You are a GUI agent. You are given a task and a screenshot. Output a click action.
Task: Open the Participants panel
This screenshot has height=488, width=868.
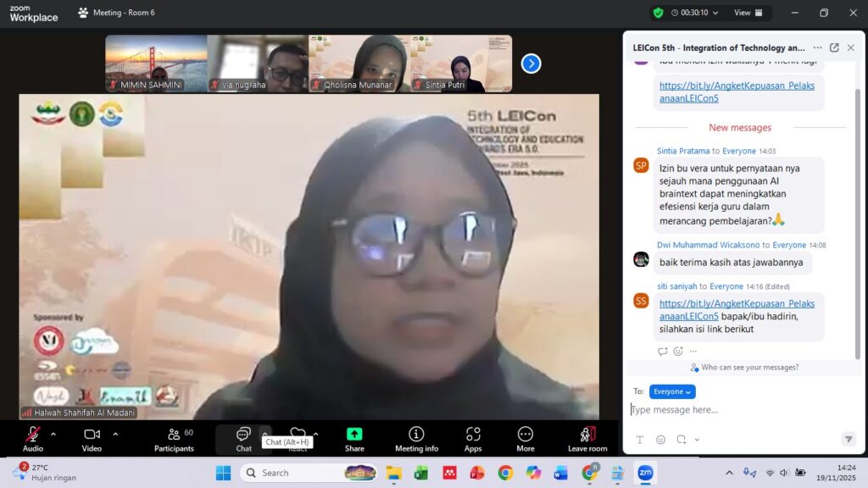(174, 438)
